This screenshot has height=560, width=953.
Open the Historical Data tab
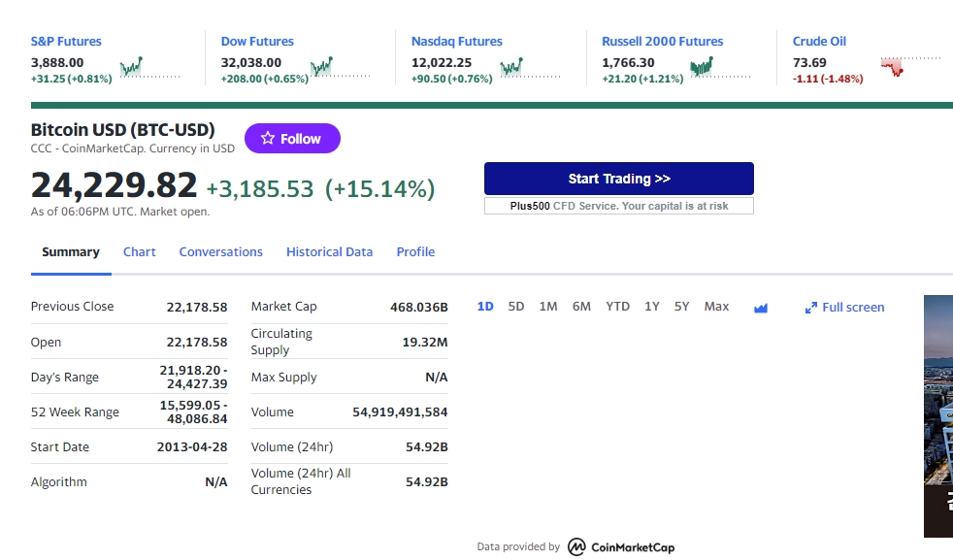pyautogui.click(x=329, y=251)
